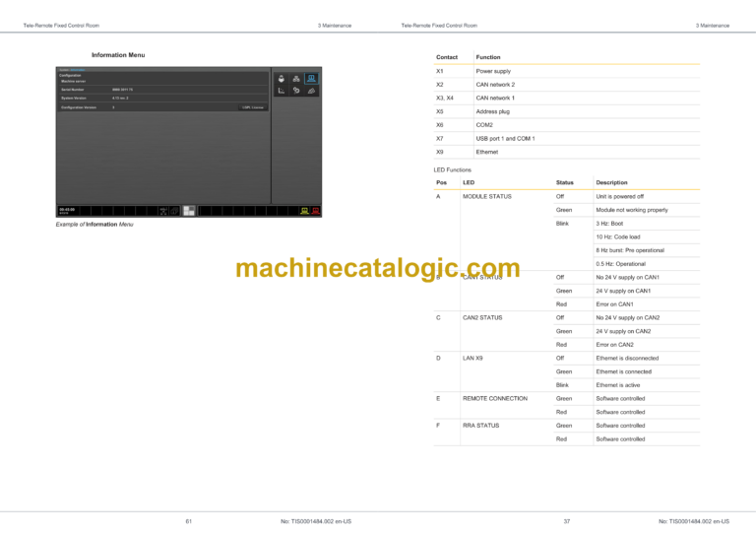This screenshot has width=756, height=535.
Task: Select the System Version row
Action: pyautogui.click(x=163, y=98)
